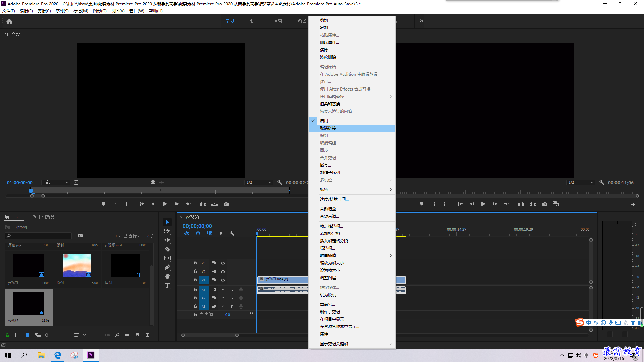Select the Hand tool
644x362 pixels.
point(167,276)
